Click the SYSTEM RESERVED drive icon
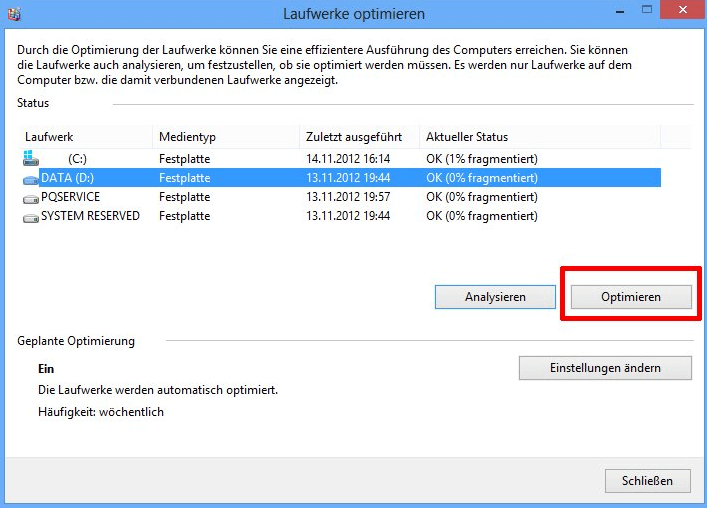 [x=30, y=216]
